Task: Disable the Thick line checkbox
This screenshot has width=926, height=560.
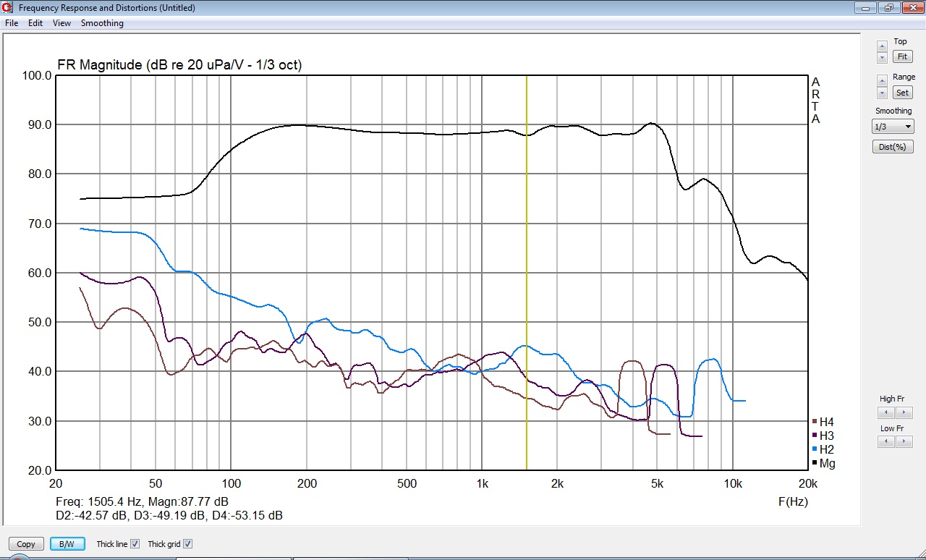Action: pos(135,544)
